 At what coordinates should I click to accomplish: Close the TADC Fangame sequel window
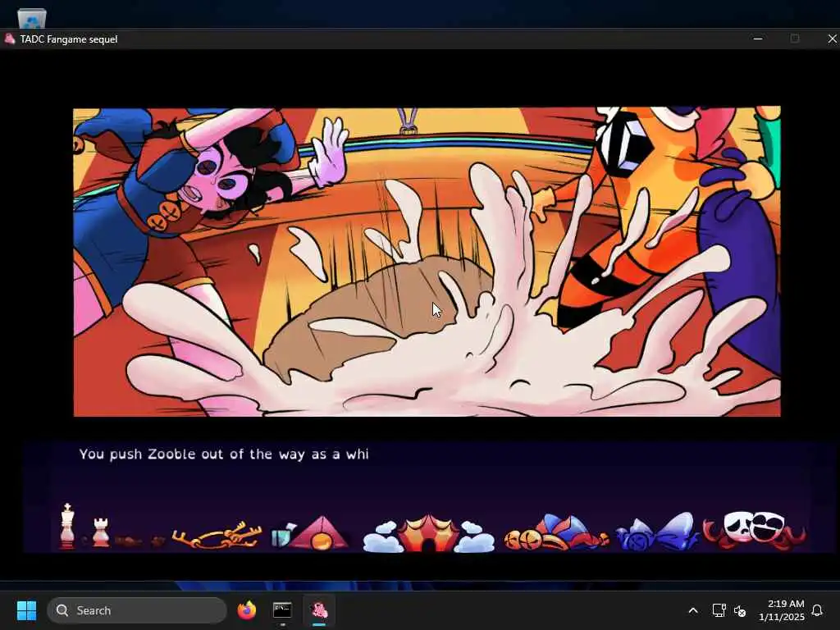(x=832, y=39)
